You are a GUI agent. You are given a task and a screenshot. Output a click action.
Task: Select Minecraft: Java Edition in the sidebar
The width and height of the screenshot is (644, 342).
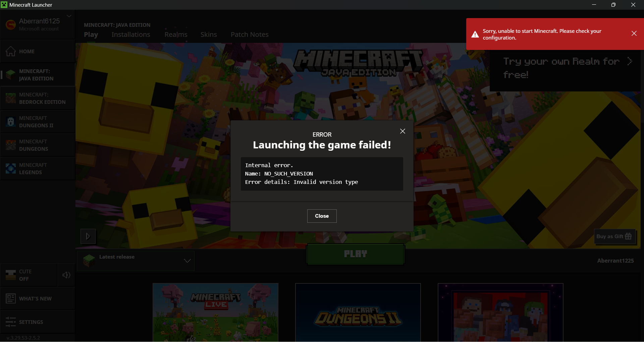(38, 75)
